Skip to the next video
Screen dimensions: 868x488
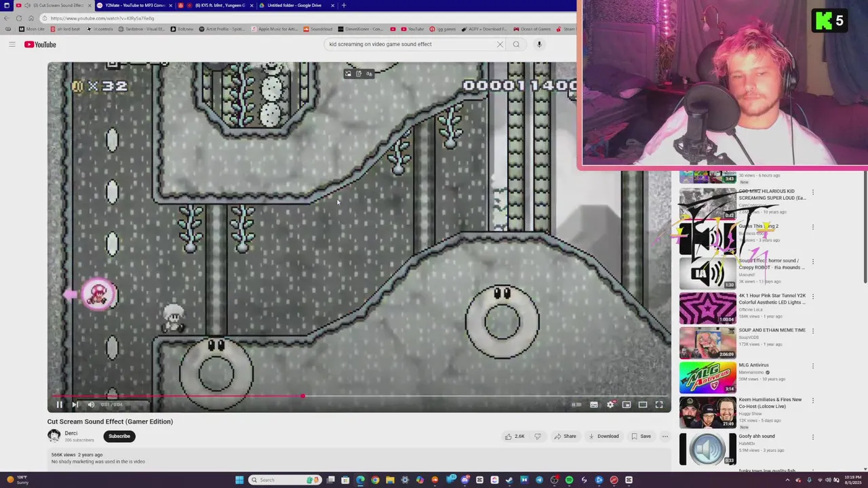coord(75,405)
